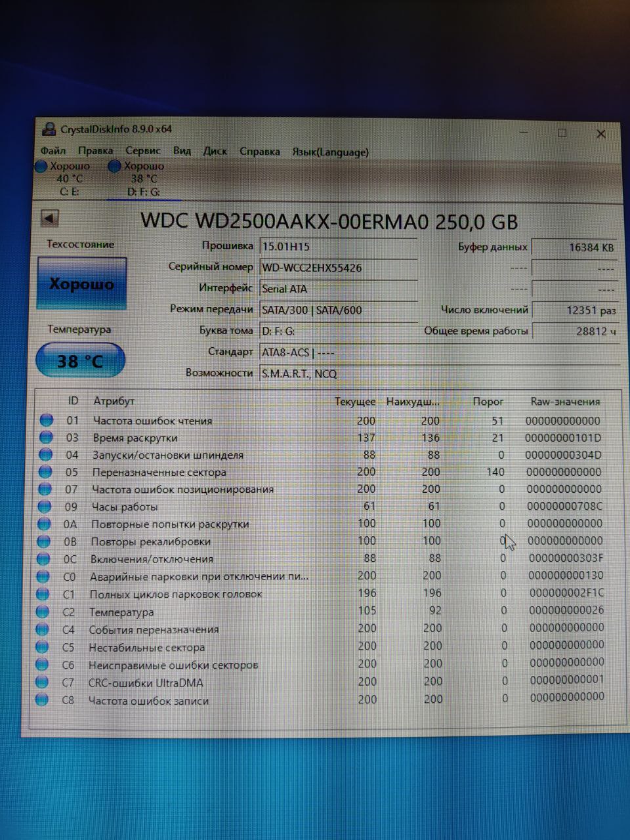Click the status dot for attribute 01

click(47, 420)
